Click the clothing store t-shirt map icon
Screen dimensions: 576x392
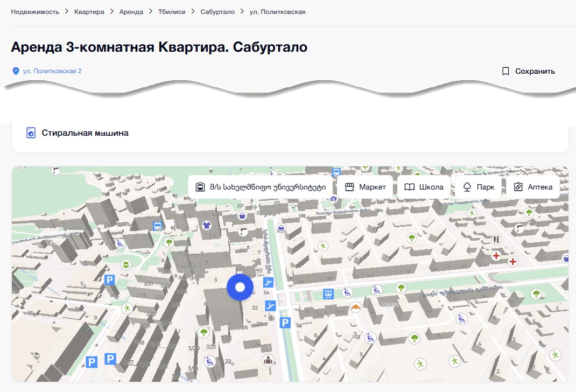pos(207,225)
